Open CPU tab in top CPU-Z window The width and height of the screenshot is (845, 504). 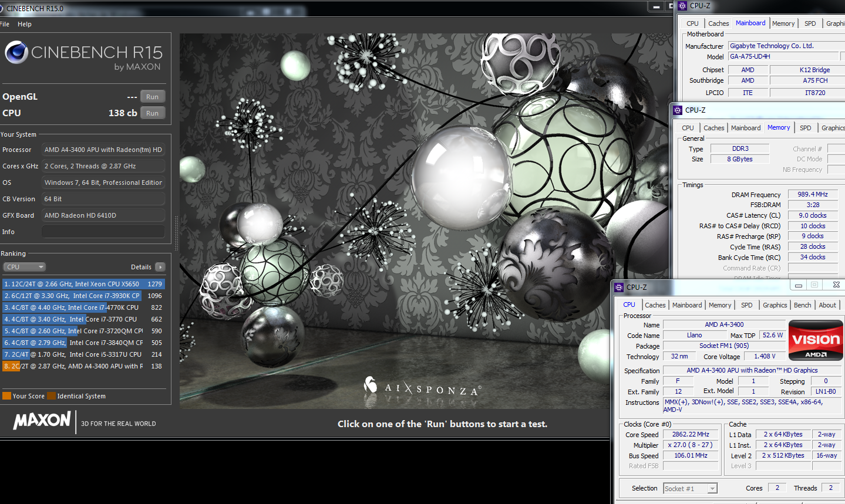coord(692,23)
